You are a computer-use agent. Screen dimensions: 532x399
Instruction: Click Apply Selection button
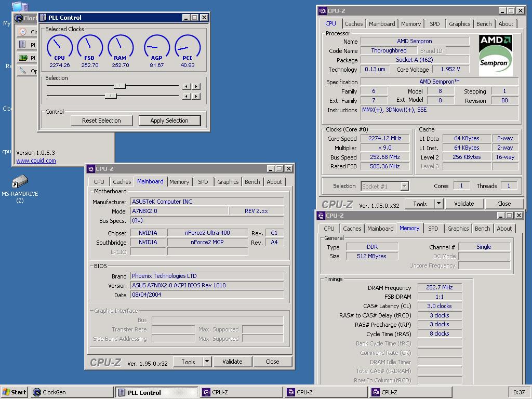point(169,121)
